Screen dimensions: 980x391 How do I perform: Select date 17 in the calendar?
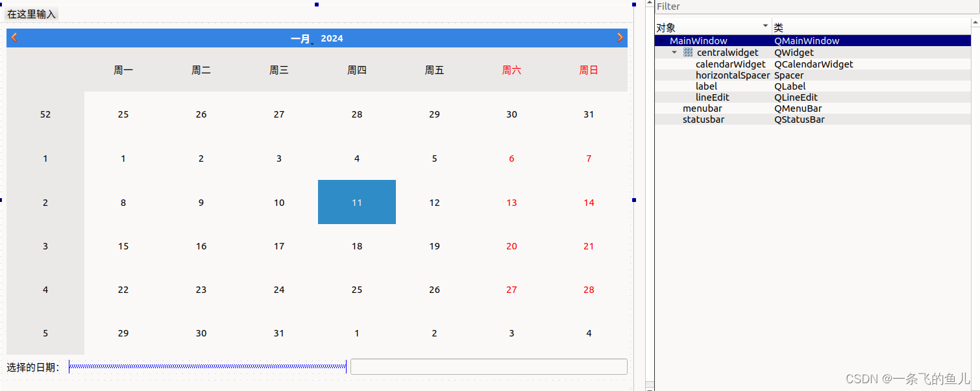point(279,246)
